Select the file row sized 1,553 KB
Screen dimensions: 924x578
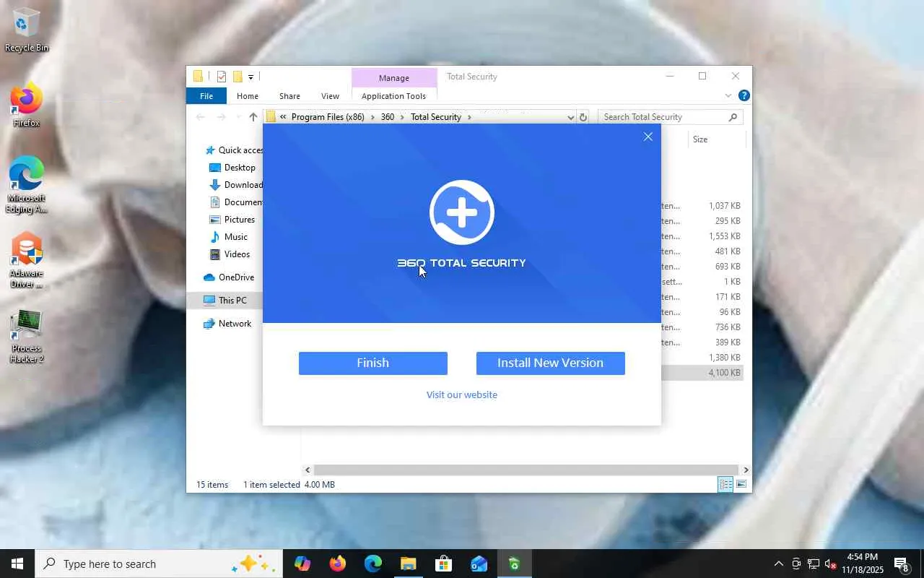702,236
